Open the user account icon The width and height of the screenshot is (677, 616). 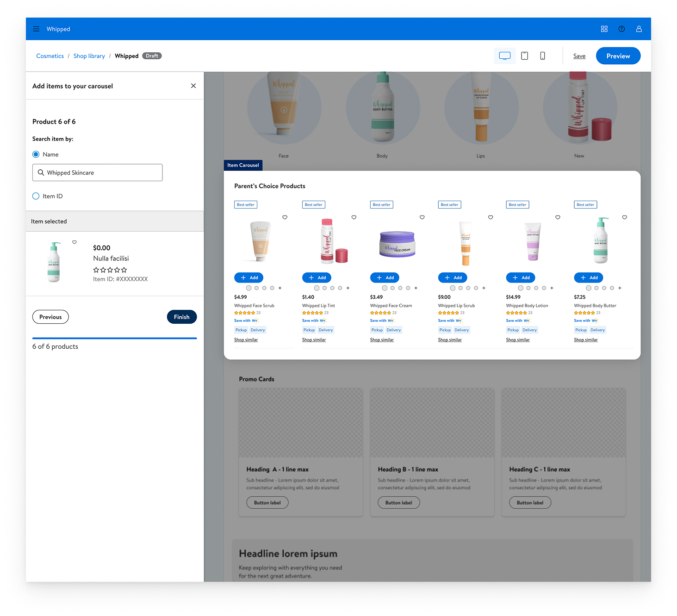pyautogui.click(x=639, y=29)
